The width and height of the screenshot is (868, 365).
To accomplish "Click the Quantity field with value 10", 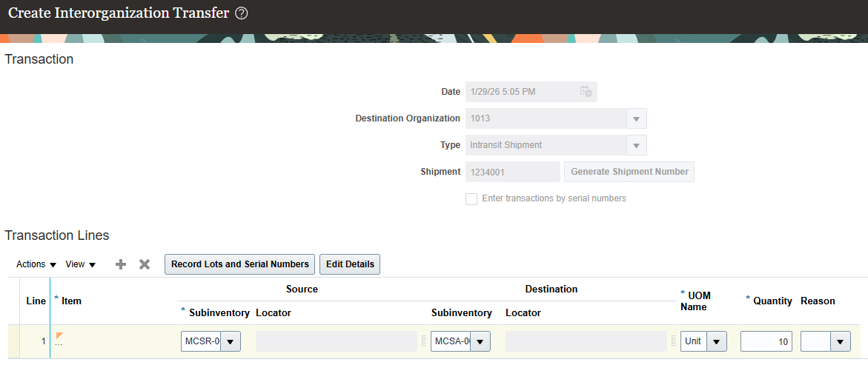I will pyautogui.click(x=766, y=341).
